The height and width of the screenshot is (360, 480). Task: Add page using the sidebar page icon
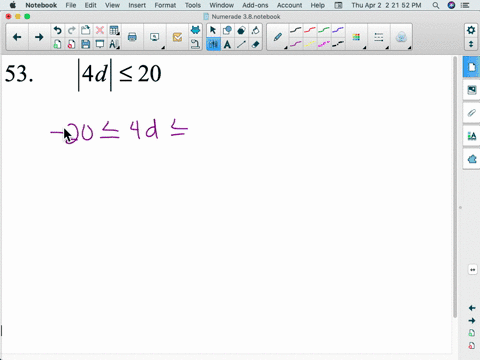(472, 333)
